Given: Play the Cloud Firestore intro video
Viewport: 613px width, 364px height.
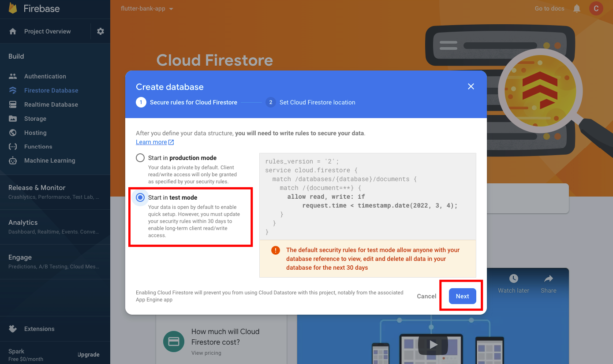Looking at the screenshot, I should [433, 345].
